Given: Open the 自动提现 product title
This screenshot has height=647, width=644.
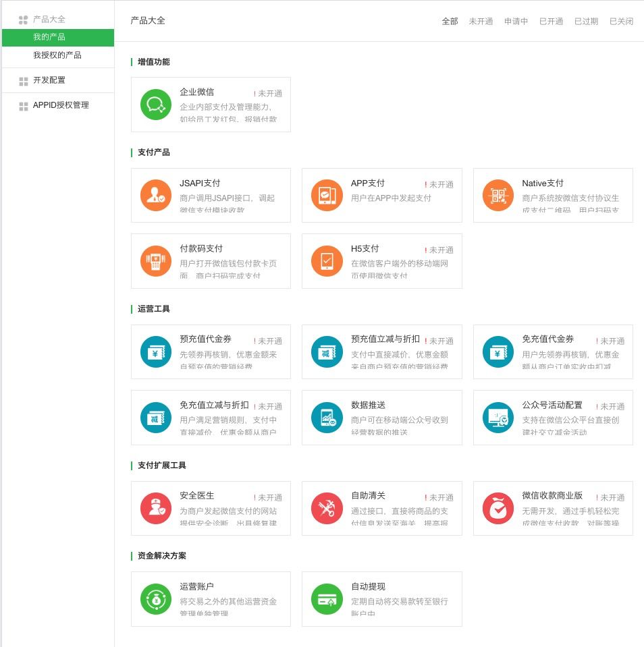Looking at the screenshot, I should point(368,586).
